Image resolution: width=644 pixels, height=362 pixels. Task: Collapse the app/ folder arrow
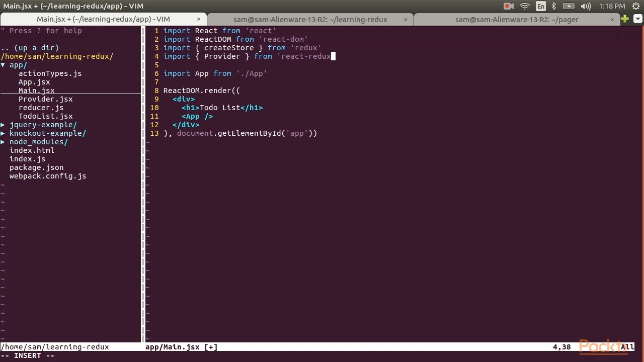(x=3, y=65)
